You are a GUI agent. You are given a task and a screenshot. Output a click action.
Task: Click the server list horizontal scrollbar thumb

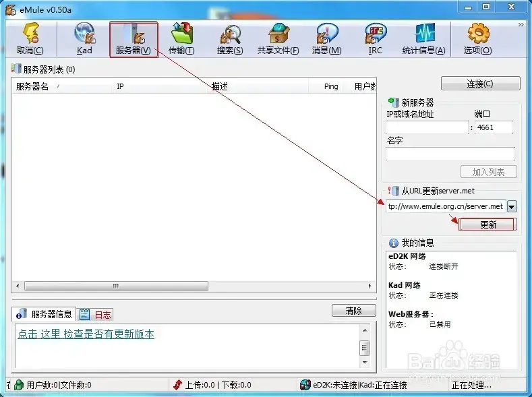pos(116,286)
